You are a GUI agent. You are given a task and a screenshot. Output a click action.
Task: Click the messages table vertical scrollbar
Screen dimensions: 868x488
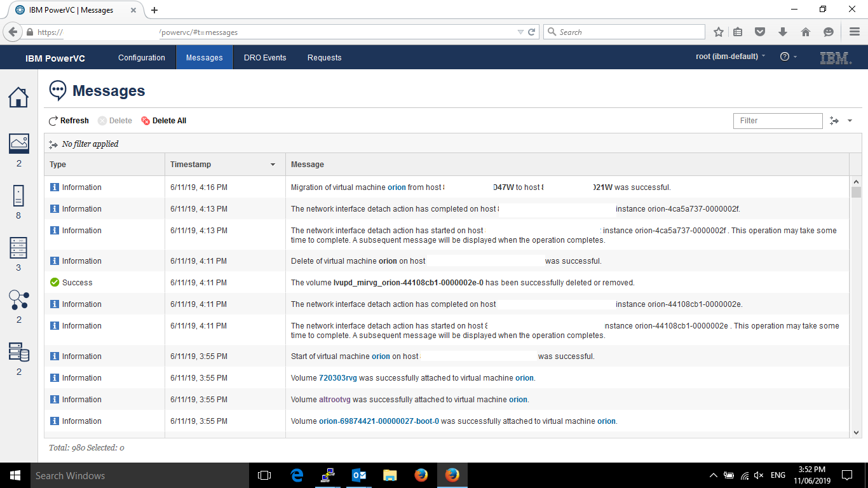[856, 305]
